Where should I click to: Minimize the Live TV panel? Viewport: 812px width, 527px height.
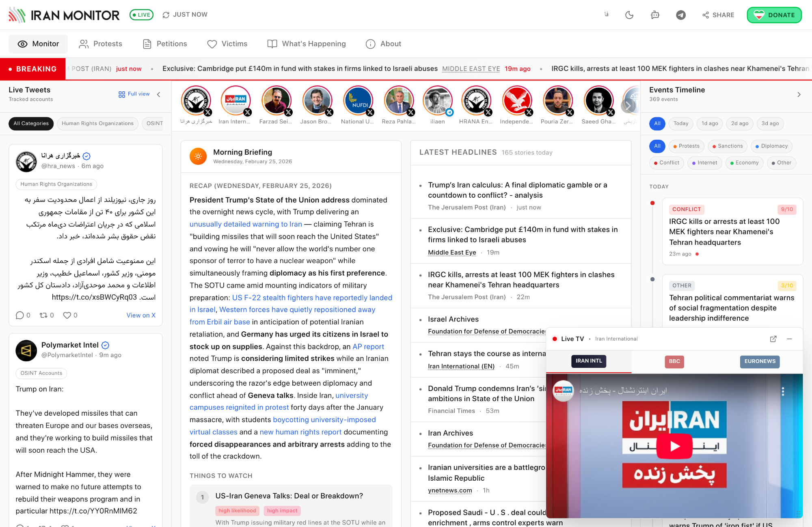click(789, 339)
